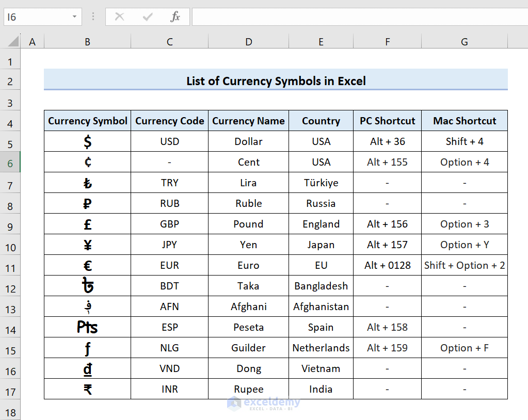The height and width of the screenshot is (420, 528).
Task: Select row 6 header
Action: [x=10, y=164]
